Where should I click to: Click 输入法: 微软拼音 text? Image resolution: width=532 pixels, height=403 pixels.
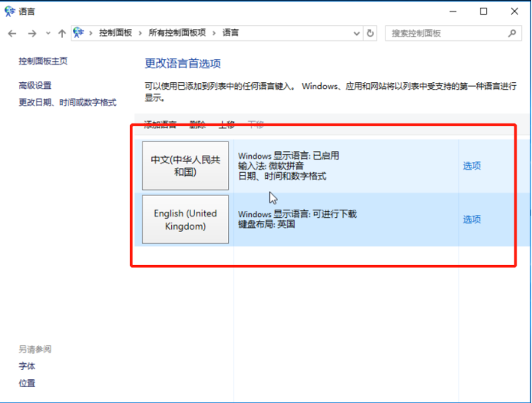(271, 166)
